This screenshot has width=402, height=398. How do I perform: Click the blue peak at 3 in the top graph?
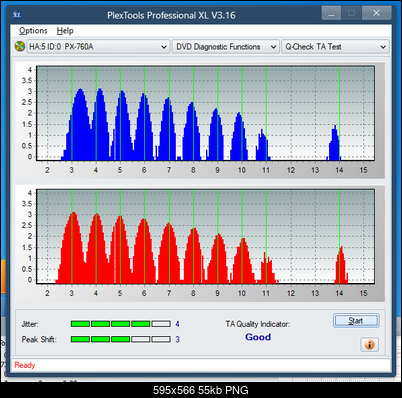point(79,124)
